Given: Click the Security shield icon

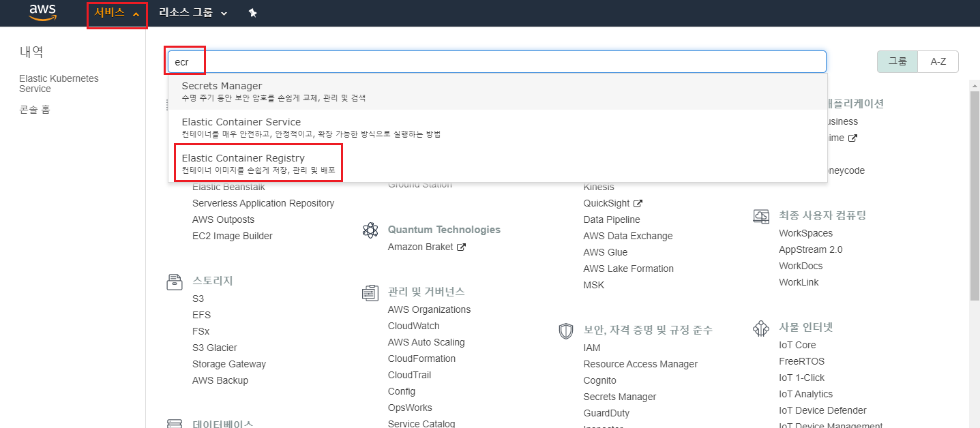Looking at the screenshot, I should coord(566,331).
